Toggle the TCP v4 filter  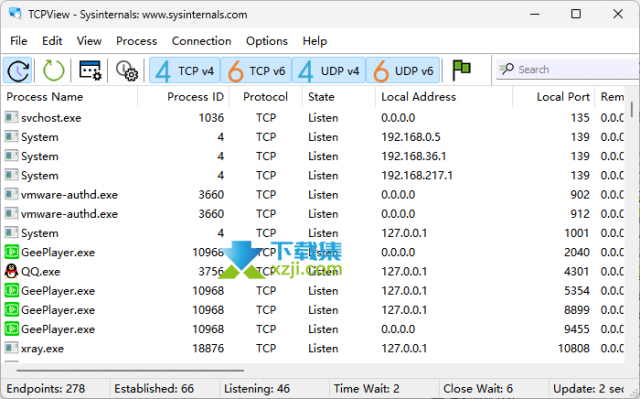(x=185, y=71)
